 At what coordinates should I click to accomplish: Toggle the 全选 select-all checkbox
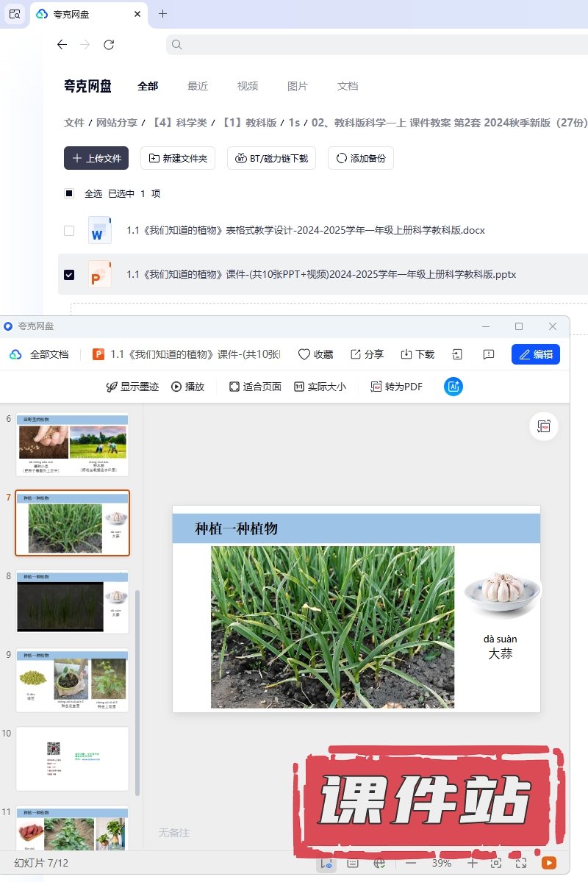tap(69, 194)
